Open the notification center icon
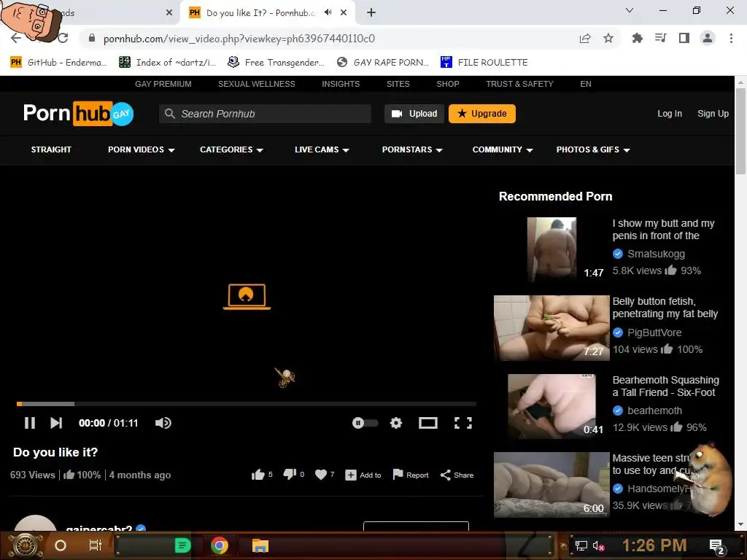 pyautogui.click(x=718, y=547)
